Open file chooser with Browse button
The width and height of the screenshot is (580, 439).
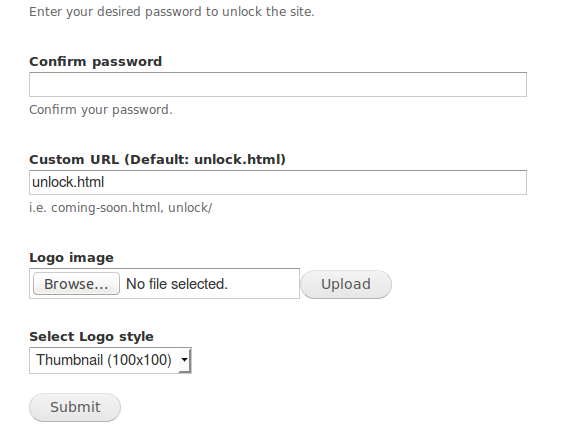[76, 284]
